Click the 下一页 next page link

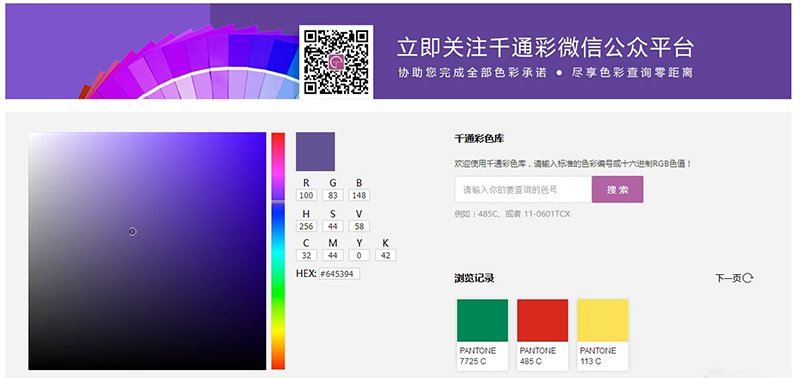point(728,279)
